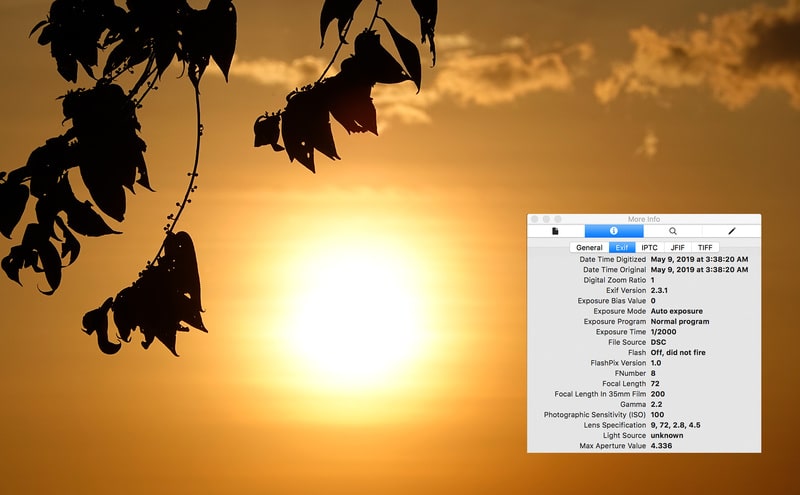Switch to the JFIF tab
800x495 pixels.
pyautogui.click(x=678, y=248)
